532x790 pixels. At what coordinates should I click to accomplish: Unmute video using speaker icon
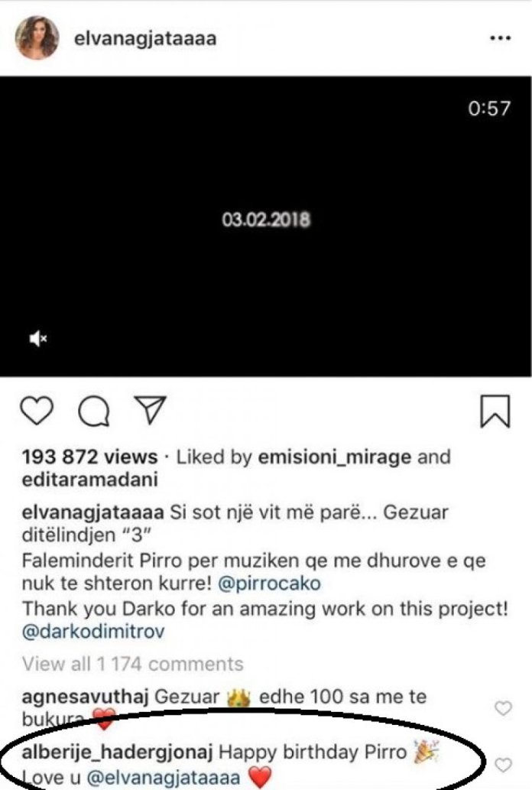tap(37, 340)
